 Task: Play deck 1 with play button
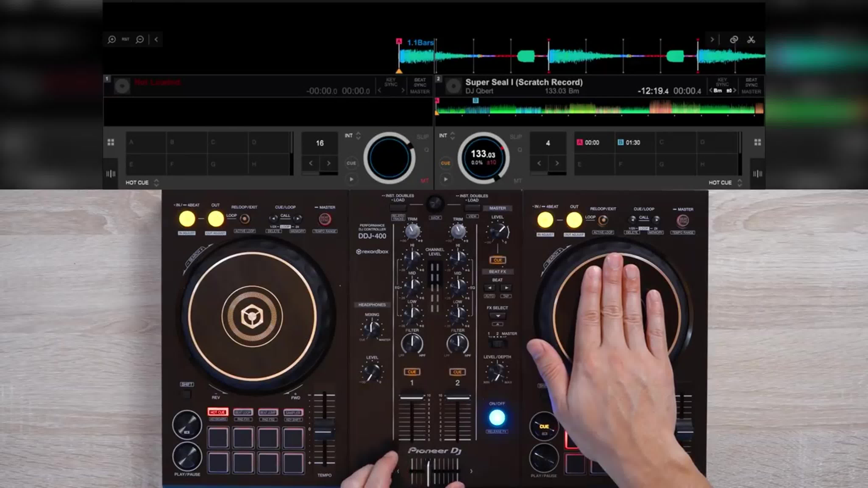351,179
